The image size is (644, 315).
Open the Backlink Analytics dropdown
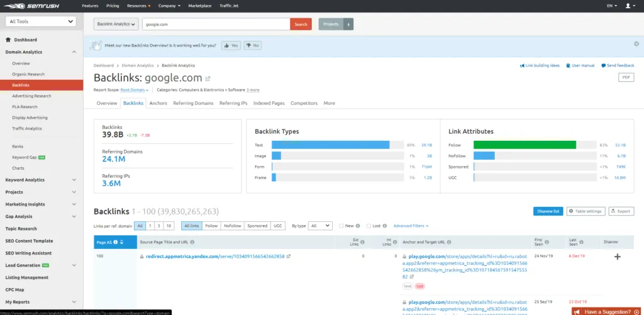click(116, 25)
